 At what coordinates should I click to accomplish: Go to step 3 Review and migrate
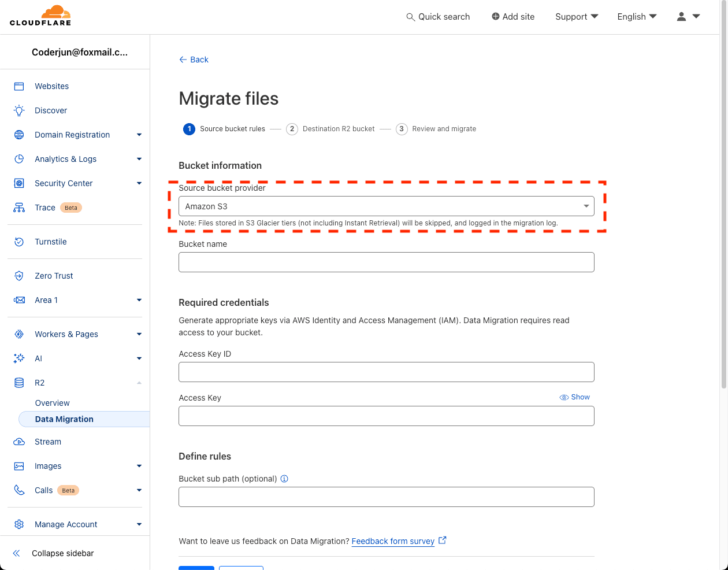point(436,129)
